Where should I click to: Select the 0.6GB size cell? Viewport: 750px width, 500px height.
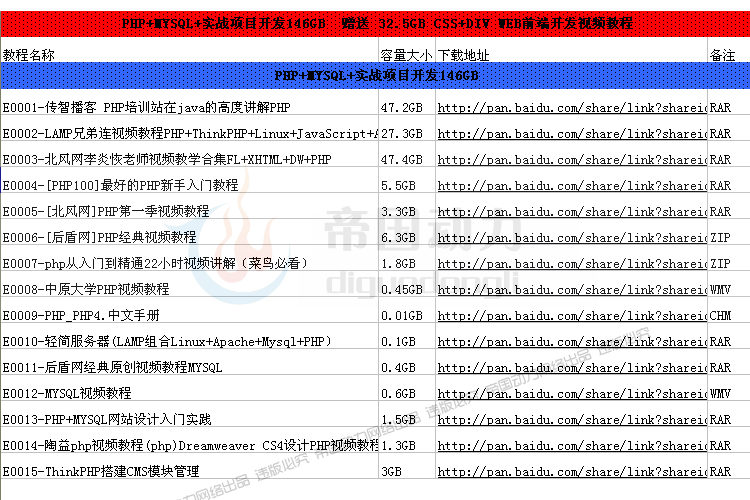point(407,389)
